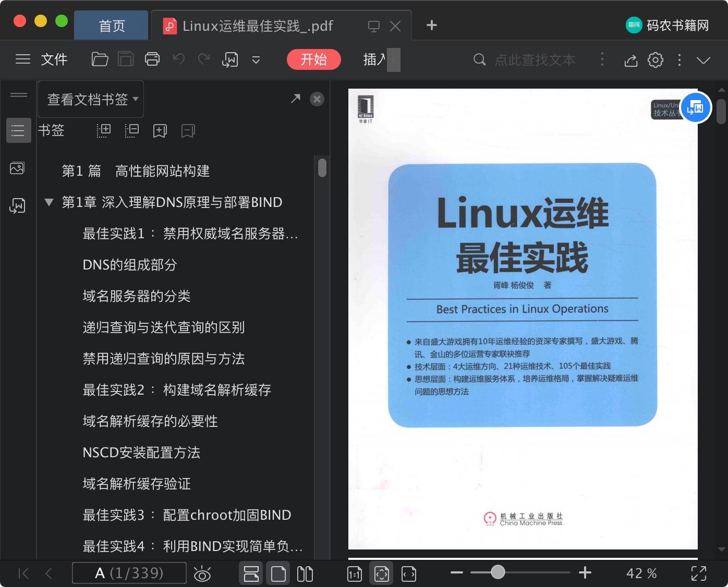Image resolution: width=728 pixels, height=587 pixels.
Task: Close the bookmark panel with X button
Action: 317,99
